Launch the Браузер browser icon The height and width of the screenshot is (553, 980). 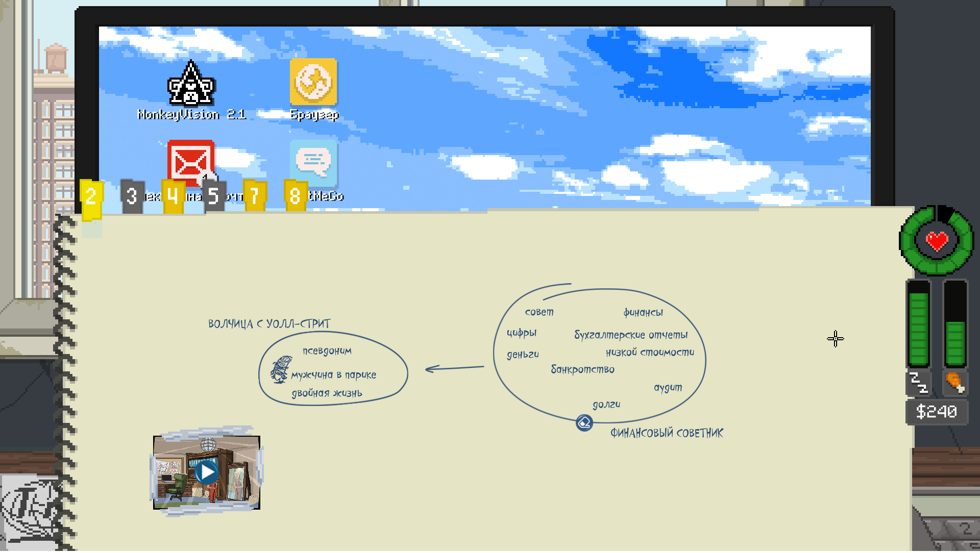pyautogui.click(x=313, y=82)
